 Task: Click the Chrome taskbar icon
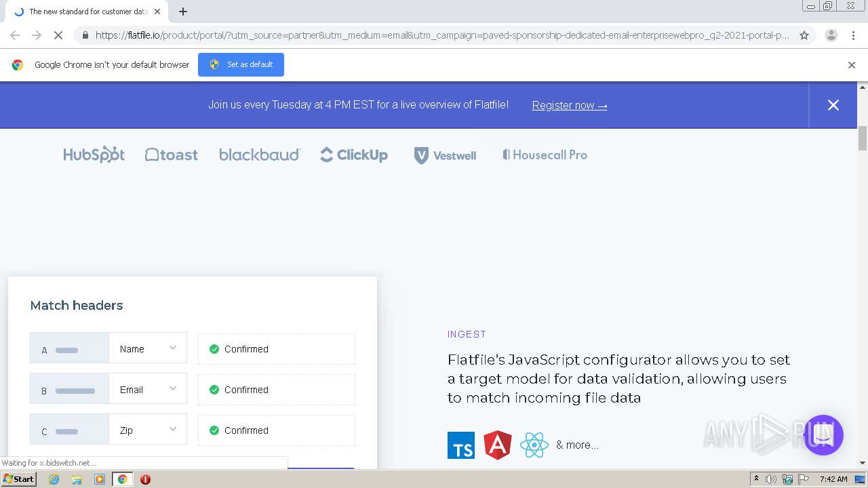(122, 479)
